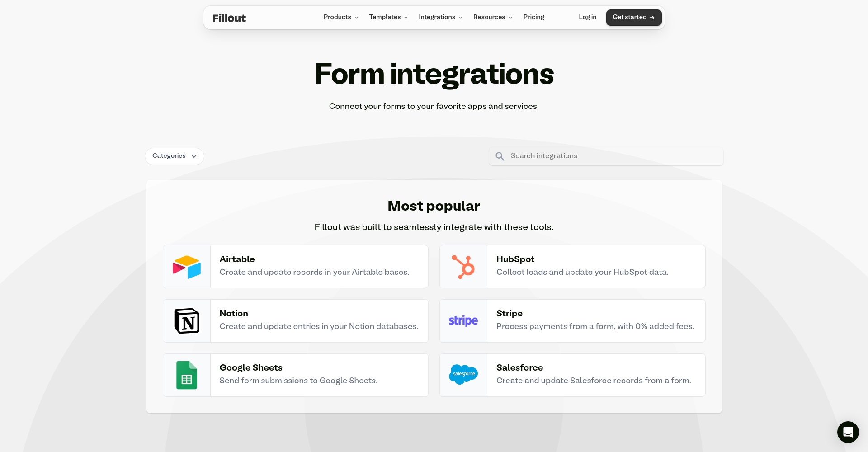Click the Airtable logo icon

[x=187, y=267]
